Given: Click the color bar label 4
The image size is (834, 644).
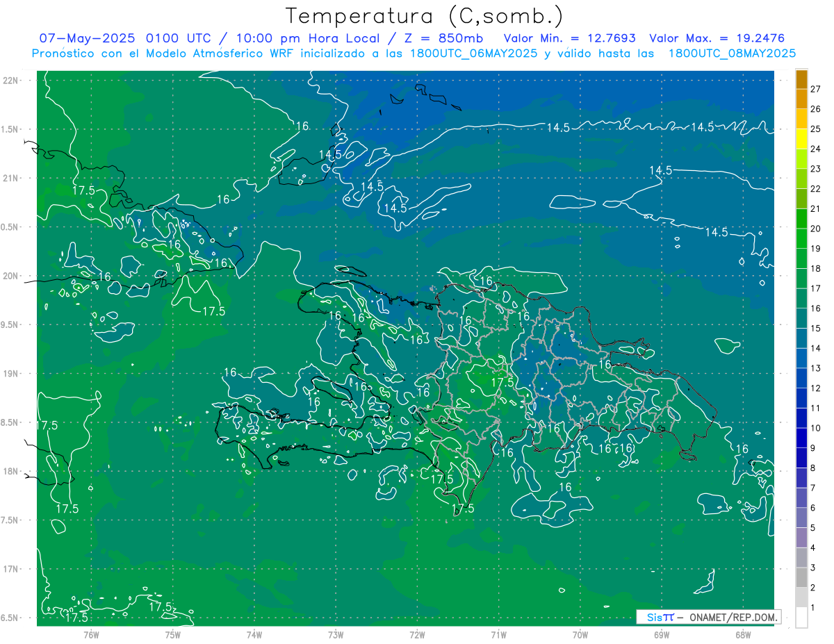Looking at the screenshot, I should (813, 547).
